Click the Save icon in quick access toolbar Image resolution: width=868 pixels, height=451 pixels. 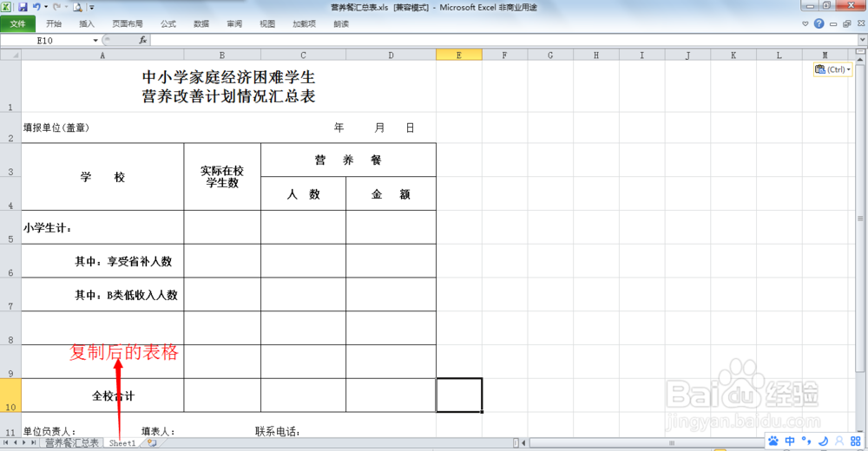[23, 7]
